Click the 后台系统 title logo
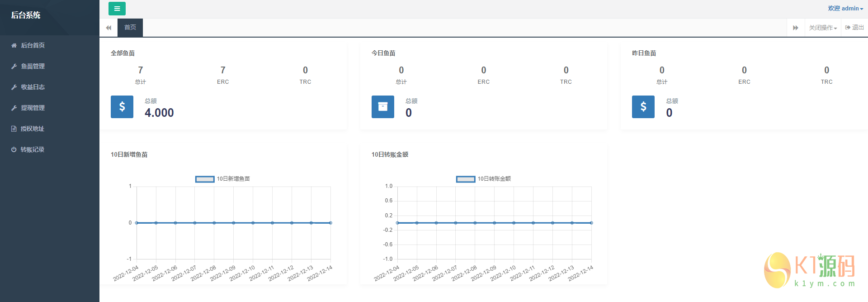The height and width of the screenshot is (302, 868). click(26, 15)
